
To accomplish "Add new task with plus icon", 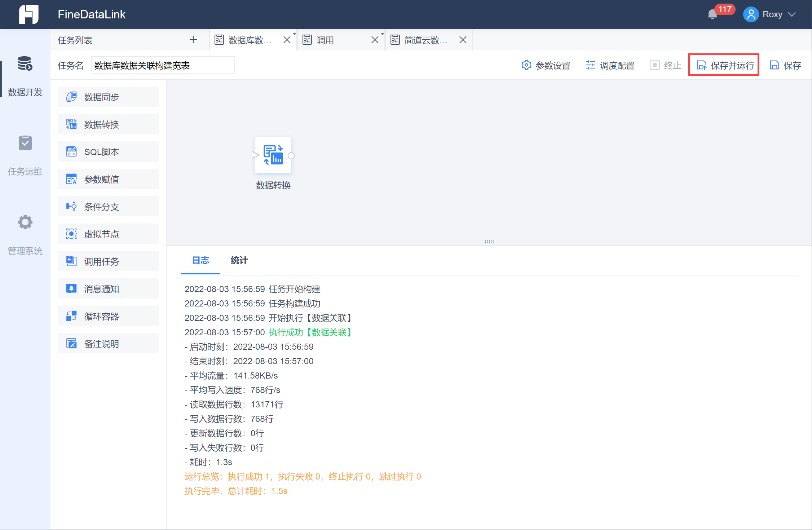I will [193, 40].
